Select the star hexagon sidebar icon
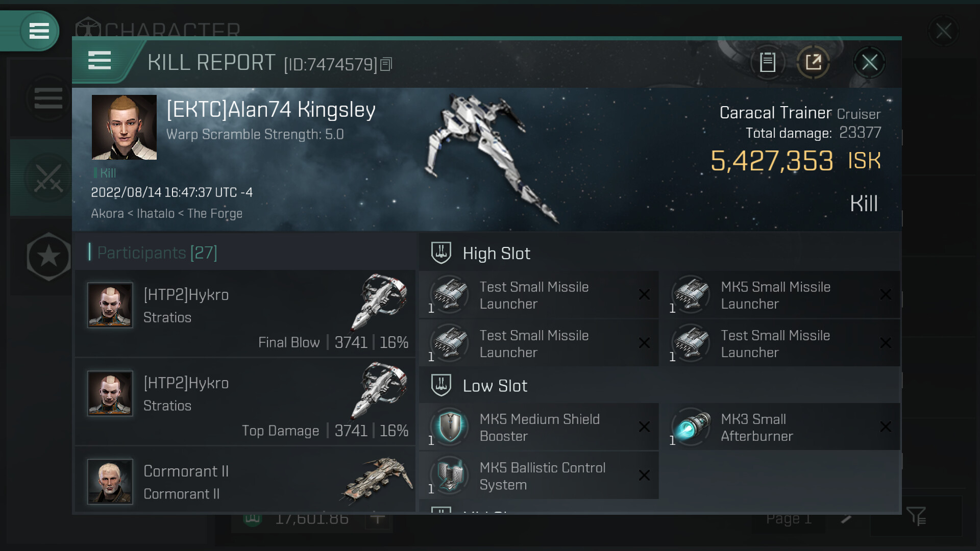The height and width of the screenshot is (551, 980). click(x=48, y=256)
